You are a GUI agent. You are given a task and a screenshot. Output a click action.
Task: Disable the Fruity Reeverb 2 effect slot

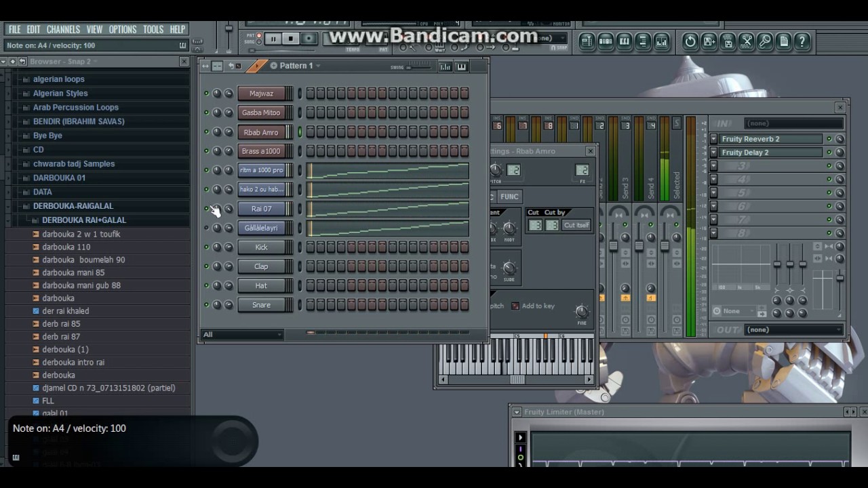point(829,139)
